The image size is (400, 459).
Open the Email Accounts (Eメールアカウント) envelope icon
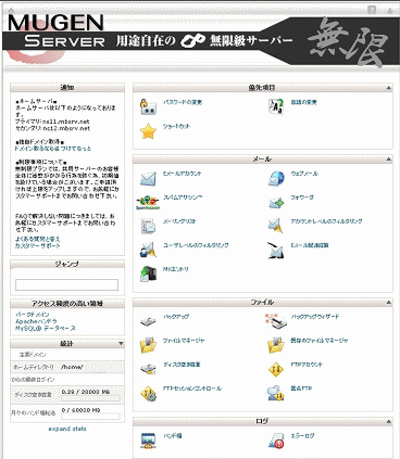point(148,178)
